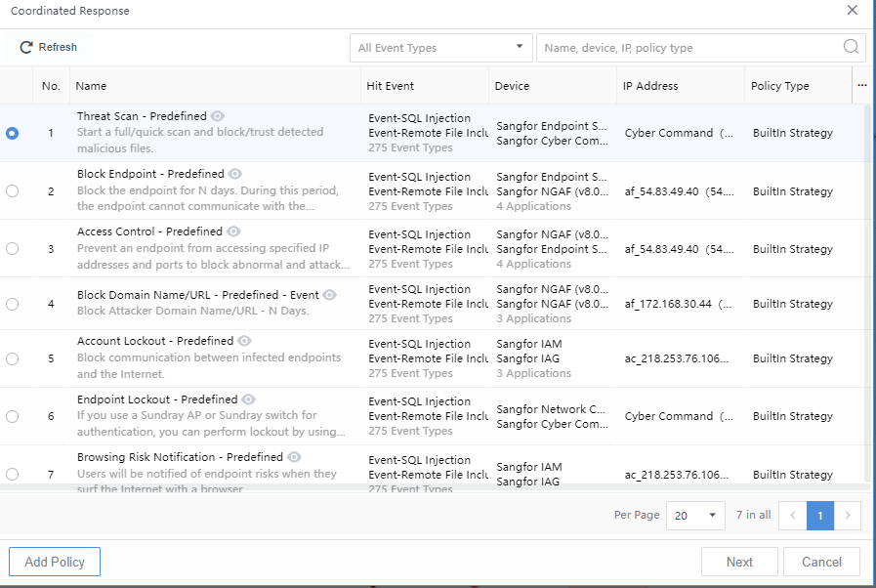Click the eye icon next to Access Control

pyautogui.click(x=233, y=231)
